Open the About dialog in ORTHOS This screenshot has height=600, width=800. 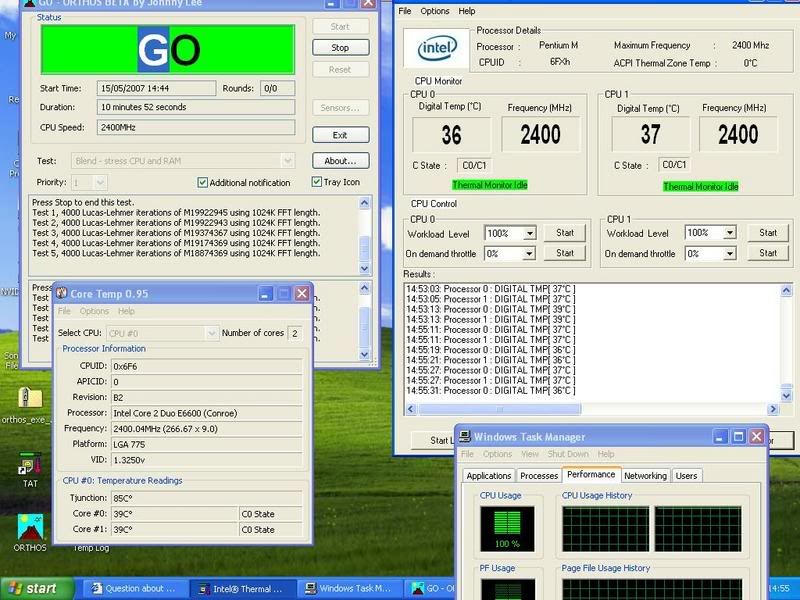(340, 161)
